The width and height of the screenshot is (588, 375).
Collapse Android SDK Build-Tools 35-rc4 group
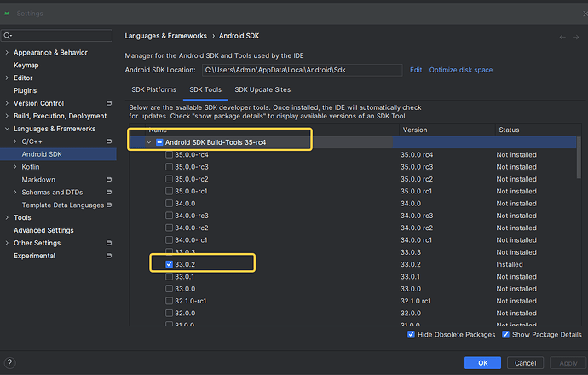[x=149, y=142]
